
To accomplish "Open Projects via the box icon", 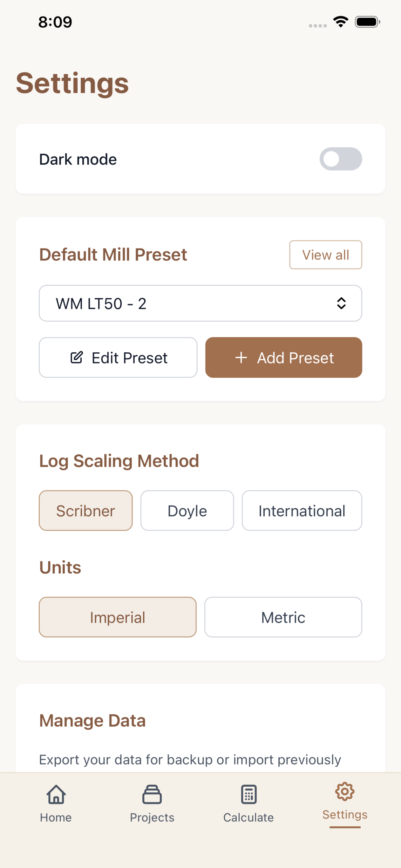I will coord(152,794).
